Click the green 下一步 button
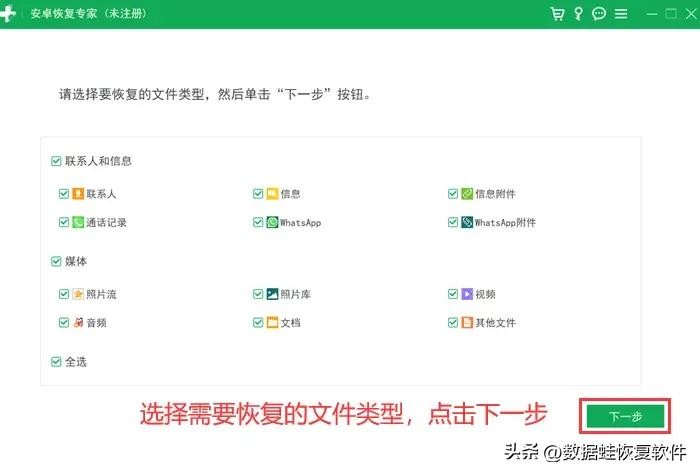 pyautogui.click(x=625, y=416)
